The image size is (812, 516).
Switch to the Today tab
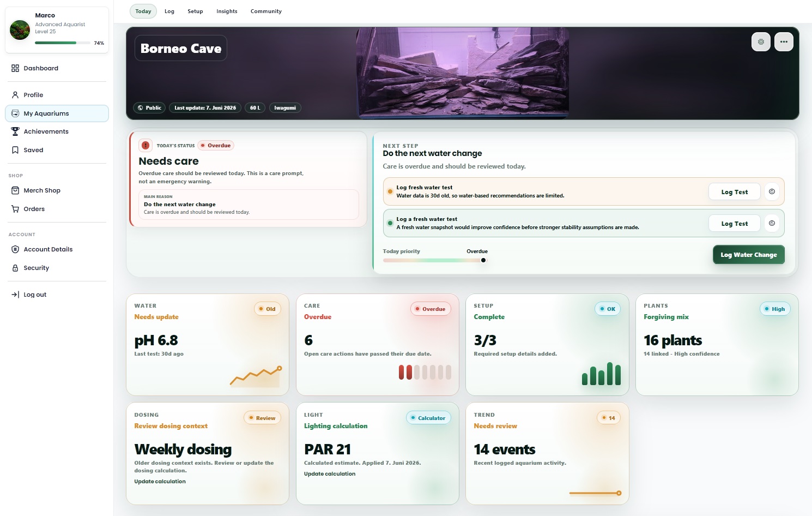(x=143, y=11)
